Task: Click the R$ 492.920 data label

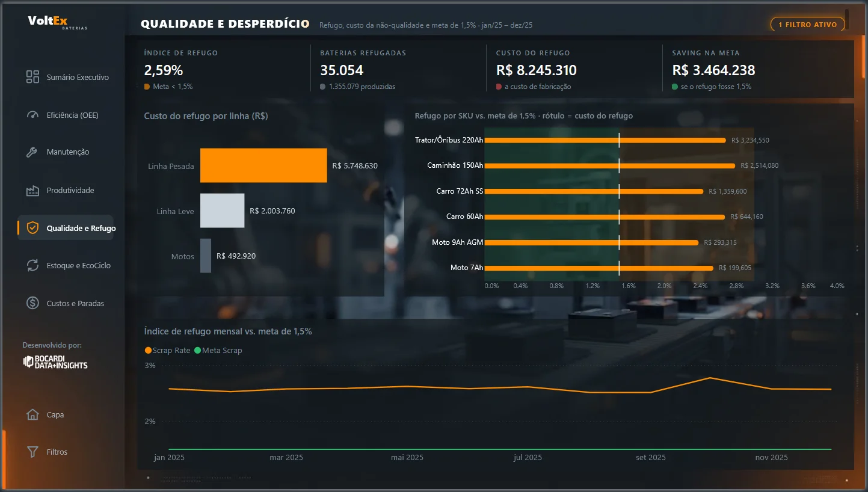Action: [236, 256]
